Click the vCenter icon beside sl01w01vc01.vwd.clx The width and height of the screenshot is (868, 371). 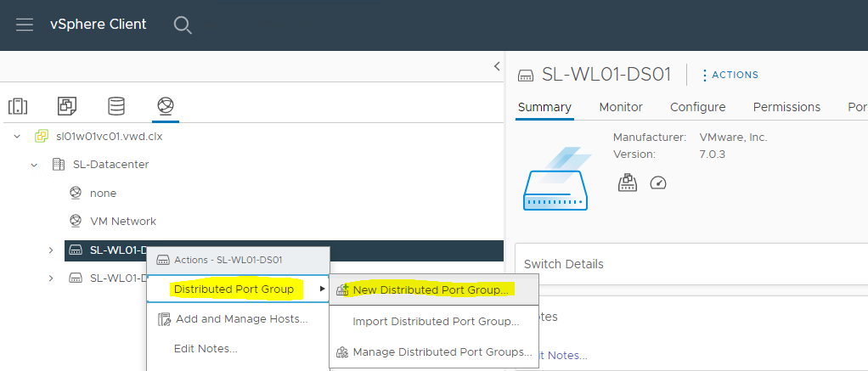(42, 136)
